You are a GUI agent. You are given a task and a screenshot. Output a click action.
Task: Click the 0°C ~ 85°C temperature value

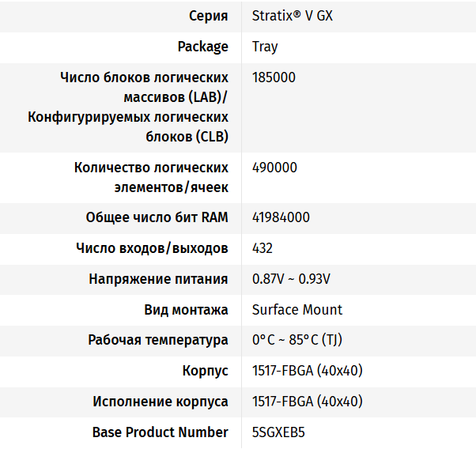point(297,340)
